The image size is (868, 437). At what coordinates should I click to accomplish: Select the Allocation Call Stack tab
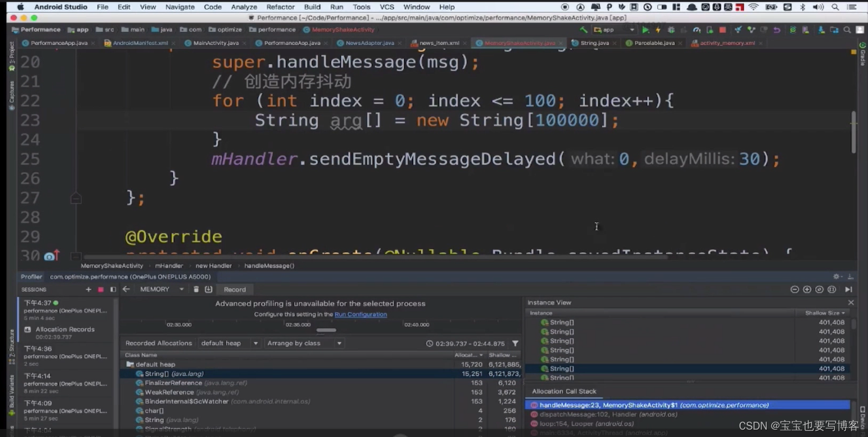[564, 392]
